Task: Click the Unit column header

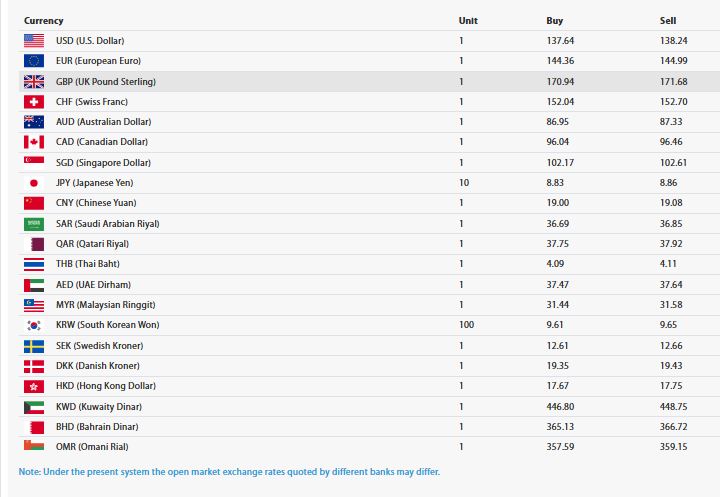Action: click(468, 21)
